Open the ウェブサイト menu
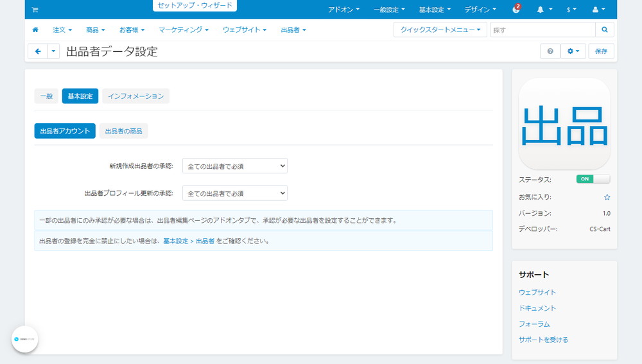642x364 pixels. [245, 30]
